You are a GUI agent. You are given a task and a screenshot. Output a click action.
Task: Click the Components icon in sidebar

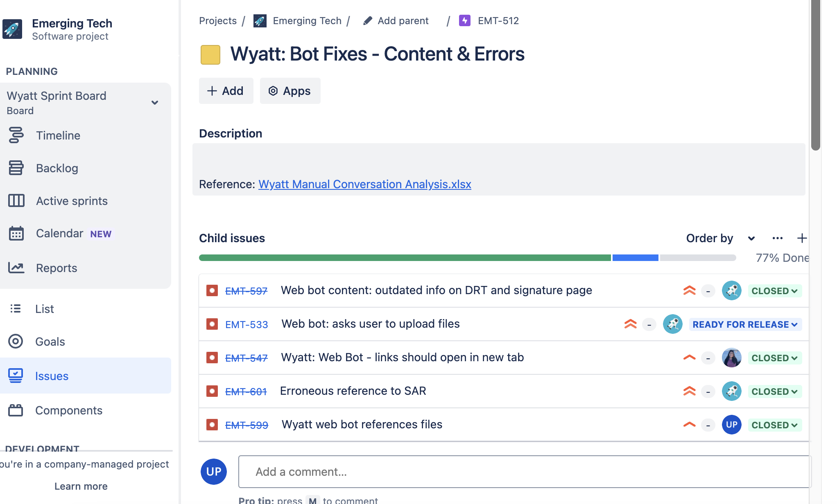(x=16, y=410)
